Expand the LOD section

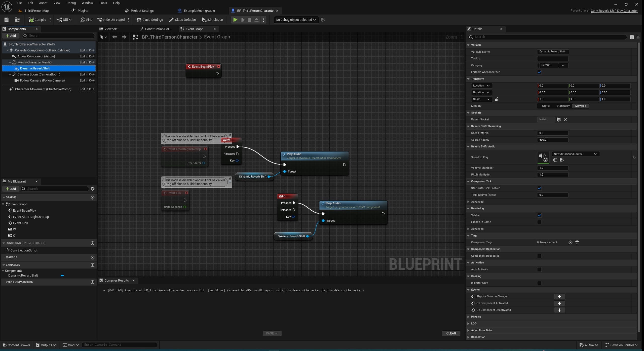[468, 324]
